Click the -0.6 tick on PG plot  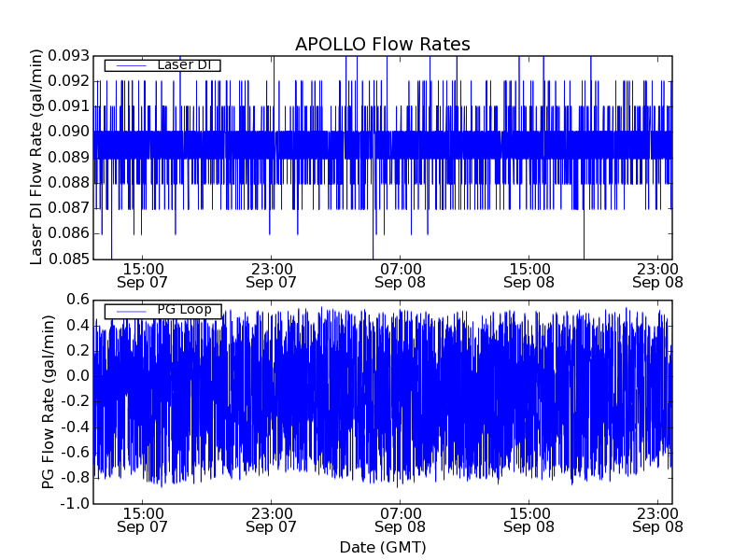click(x=76, y=453)
